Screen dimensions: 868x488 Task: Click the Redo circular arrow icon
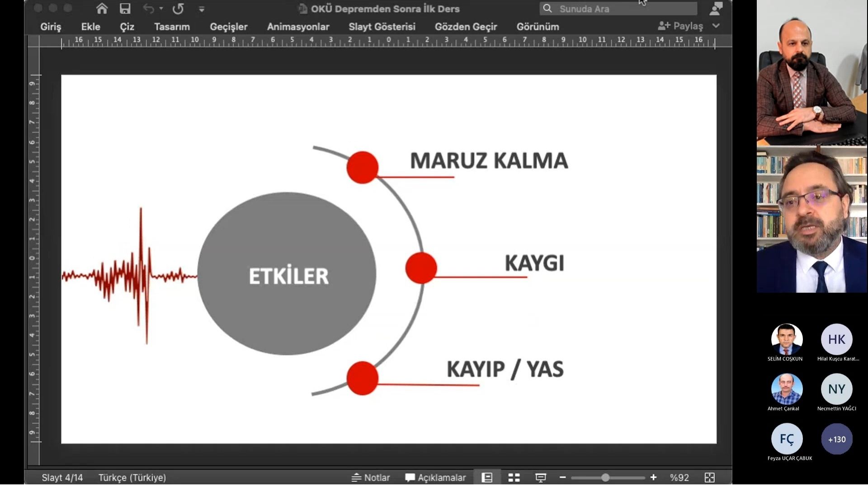pos(178,9)
